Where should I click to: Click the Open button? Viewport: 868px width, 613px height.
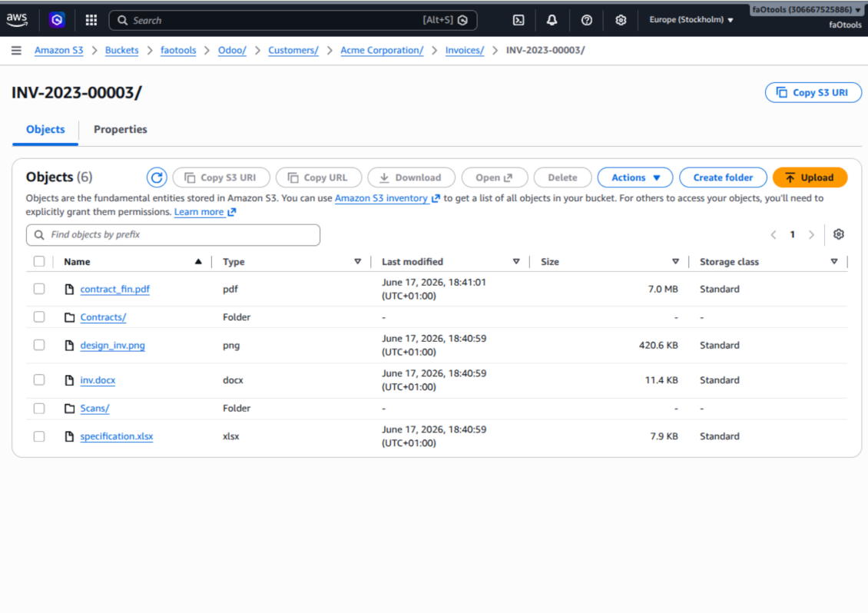click(495, 177)
